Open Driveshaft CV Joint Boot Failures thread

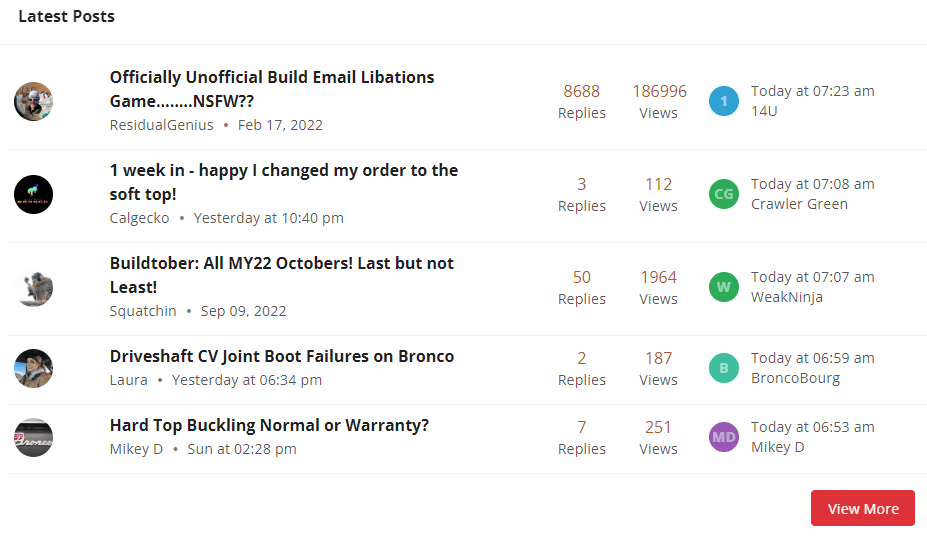281,356
